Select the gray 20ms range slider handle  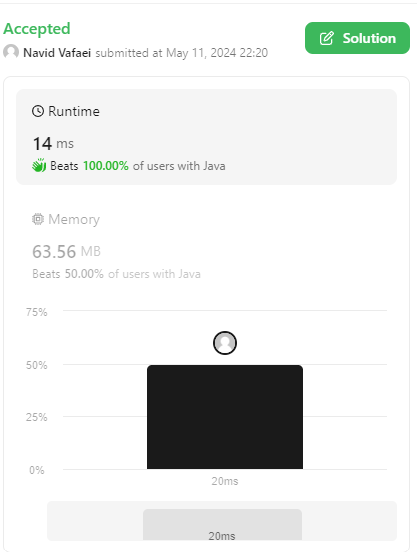[x=222, y=525]
